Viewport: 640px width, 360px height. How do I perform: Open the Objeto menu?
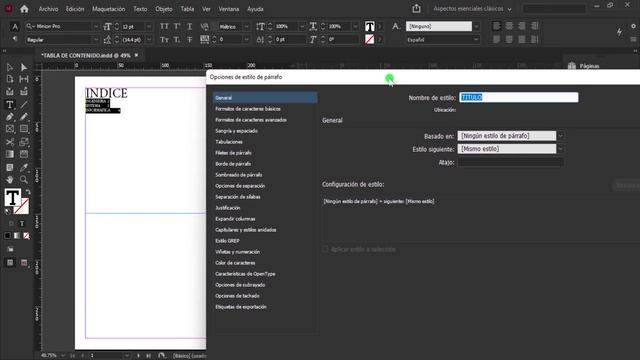point(164,9)
